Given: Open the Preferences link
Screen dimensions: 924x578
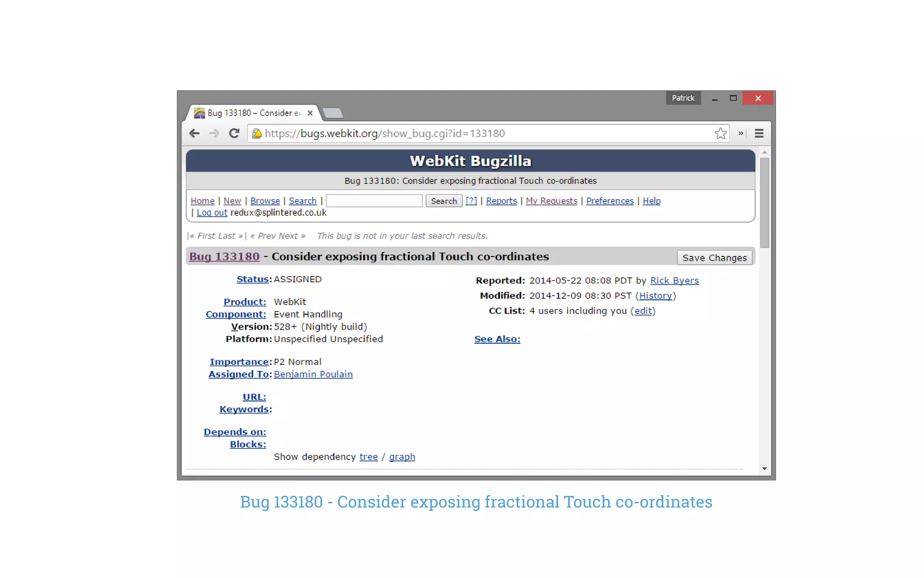Looking at the screenshot, I should (610, 201).
